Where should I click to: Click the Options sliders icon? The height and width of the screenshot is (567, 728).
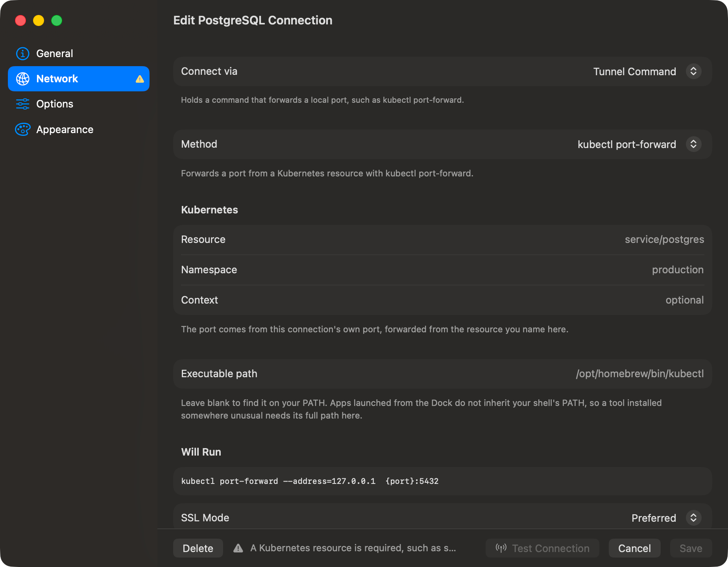22,104
